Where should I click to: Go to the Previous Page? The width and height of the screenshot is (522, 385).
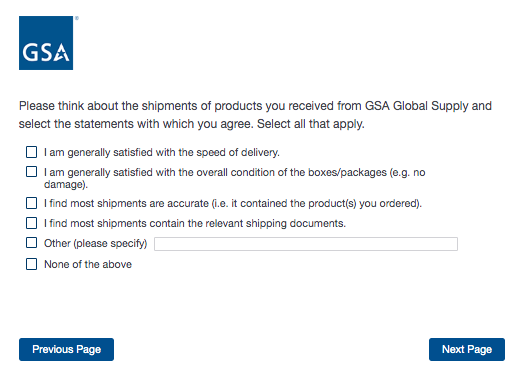[66, 349]
